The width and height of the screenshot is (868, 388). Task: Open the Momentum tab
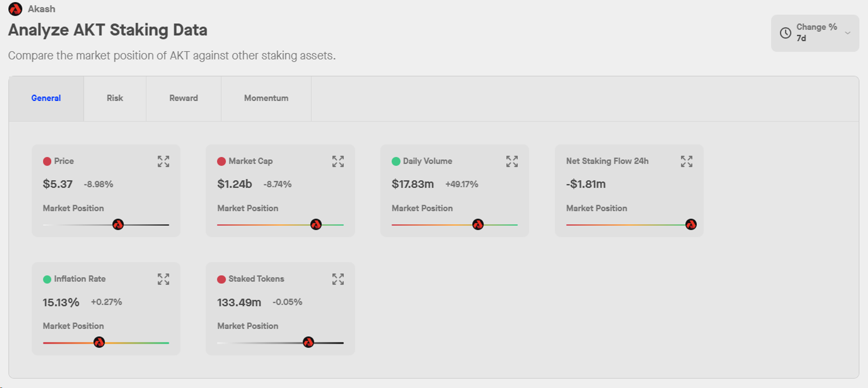tap(266, 98)
